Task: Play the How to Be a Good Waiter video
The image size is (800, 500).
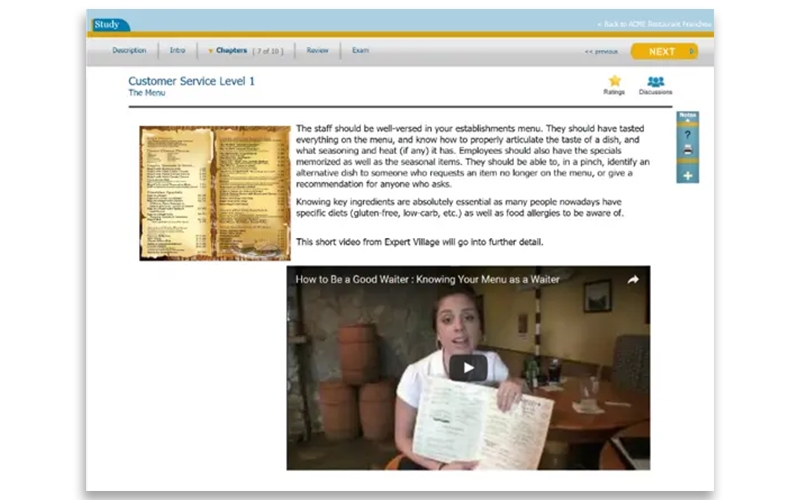Action: [x=467, y=367]
